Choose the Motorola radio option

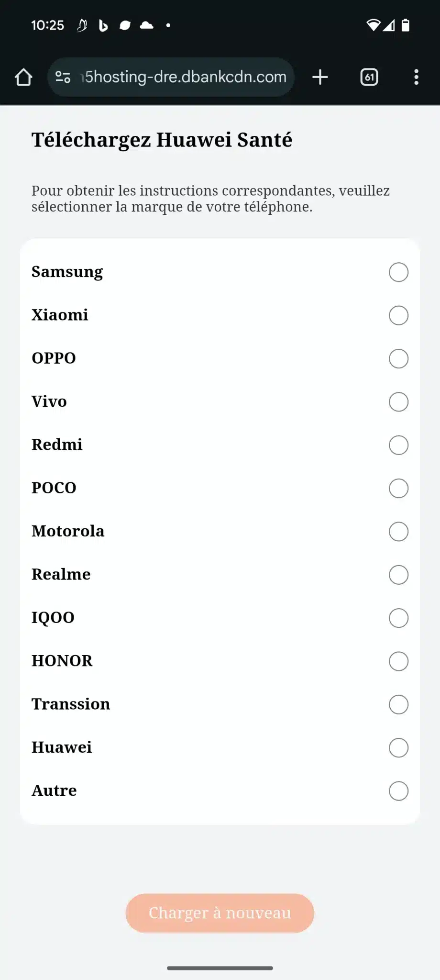click(398, 532)
